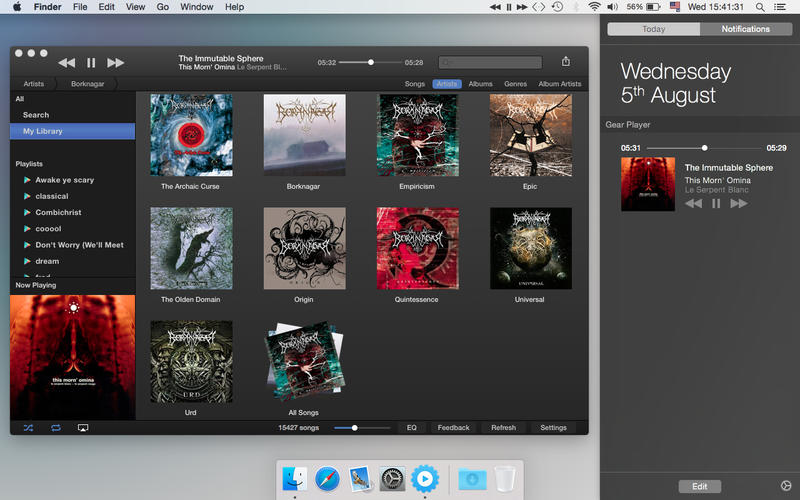The image size is (800, 500).
Task: Pause playback in Gear Player toolbar
Action: click(91, 63)
